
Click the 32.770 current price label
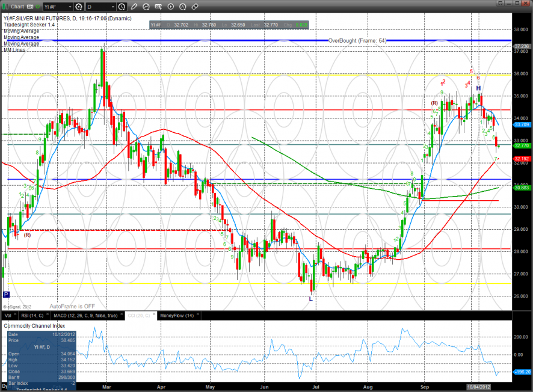[x=521, y=145]
